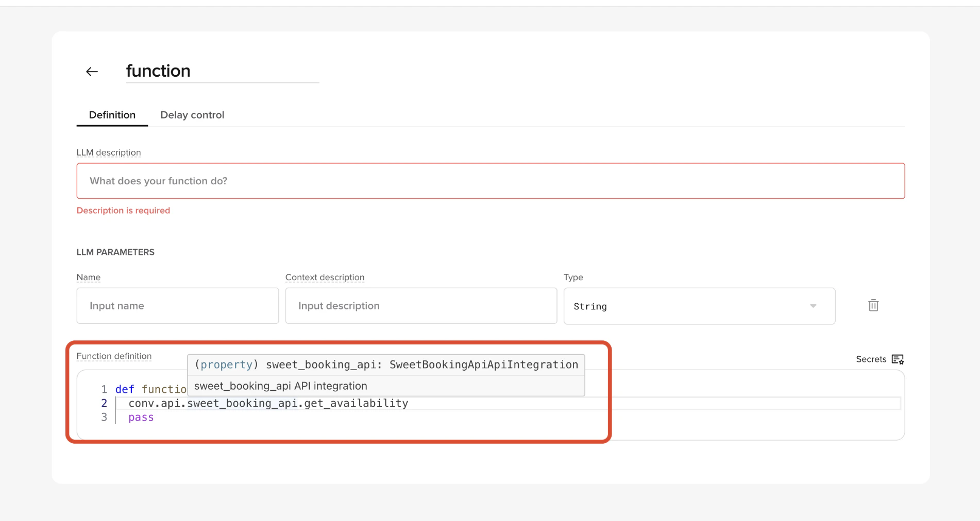Select the Definition tab
The height and width of the screenshot is (521, 980).
[x=112, y=115]
